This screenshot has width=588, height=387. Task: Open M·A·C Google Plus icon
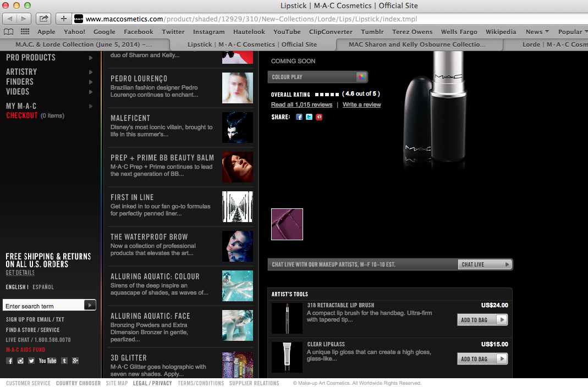pos(75,361)
